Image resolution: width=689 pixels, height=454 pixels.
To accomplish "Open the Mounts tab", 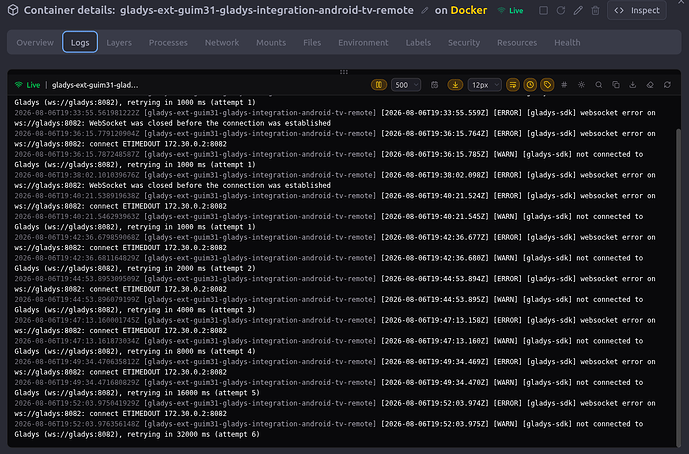I will (271, 43).
